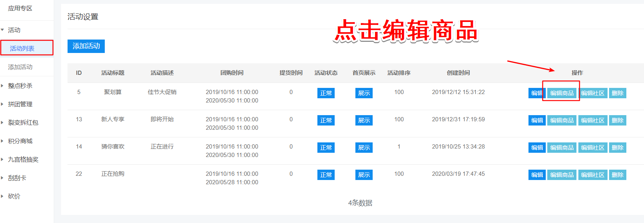
Task: Expand the 积分商城 sidebar section
Action: (20, 141)
